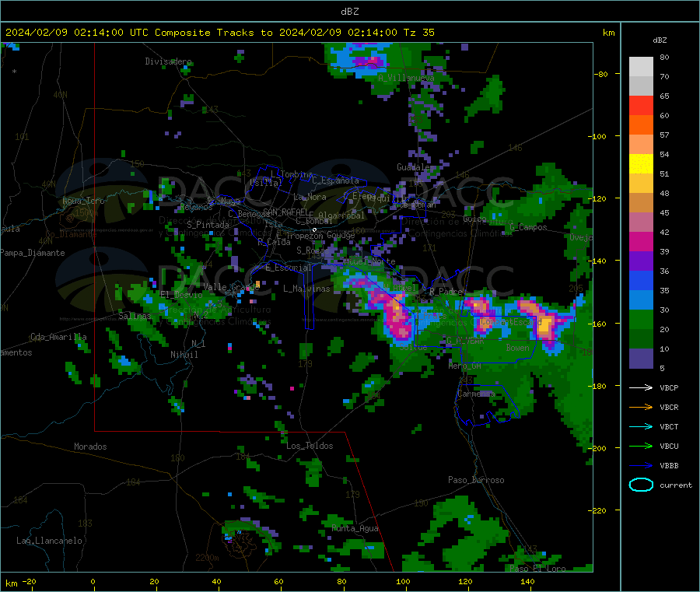The image size is (700, 592).
Task: Click the green VBCU arrow legend icon
Action: (641, 446)
